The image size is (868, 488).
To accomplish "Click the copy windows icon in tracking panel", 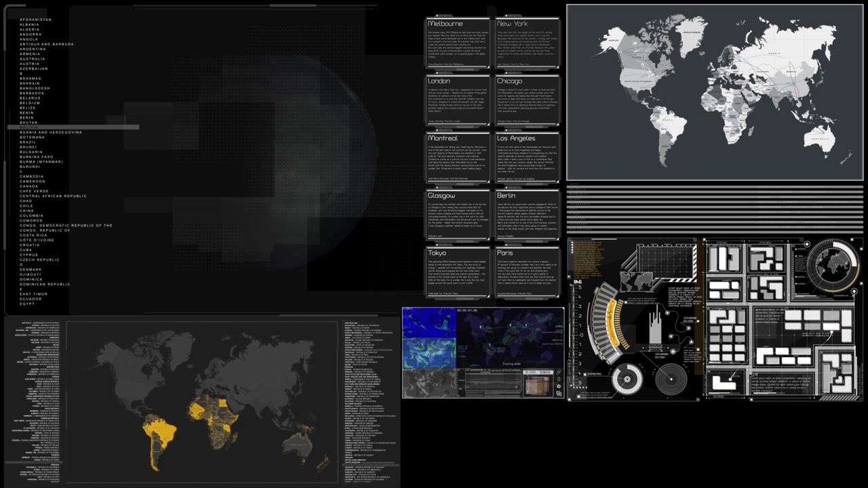I will coord(559,394).
